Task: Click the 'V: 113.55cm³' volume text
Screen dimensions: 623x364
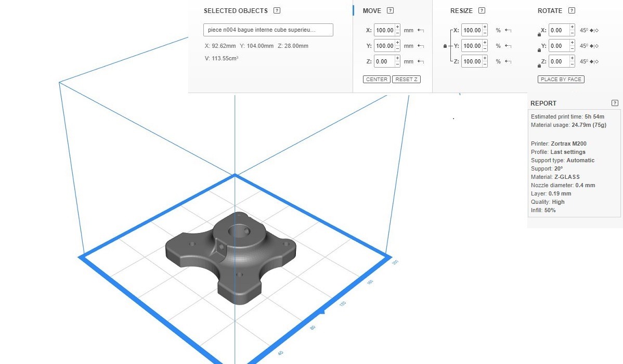Action: pos(222,58)
